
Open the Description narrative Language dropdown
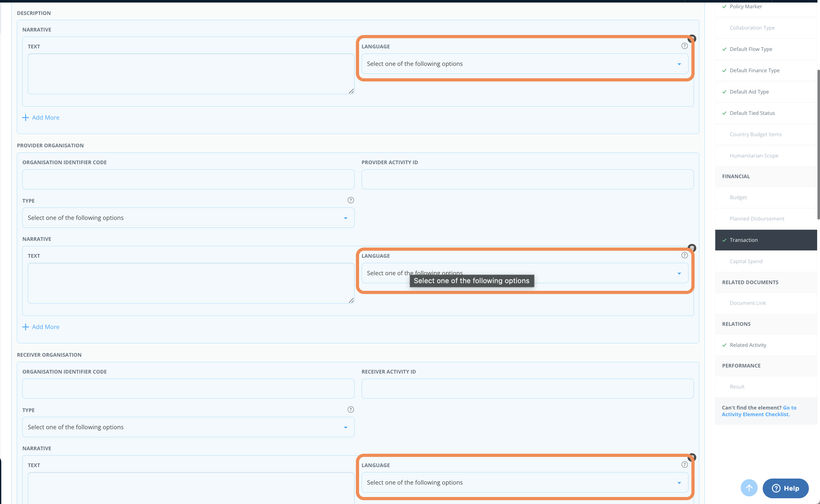tap(525, 64)
